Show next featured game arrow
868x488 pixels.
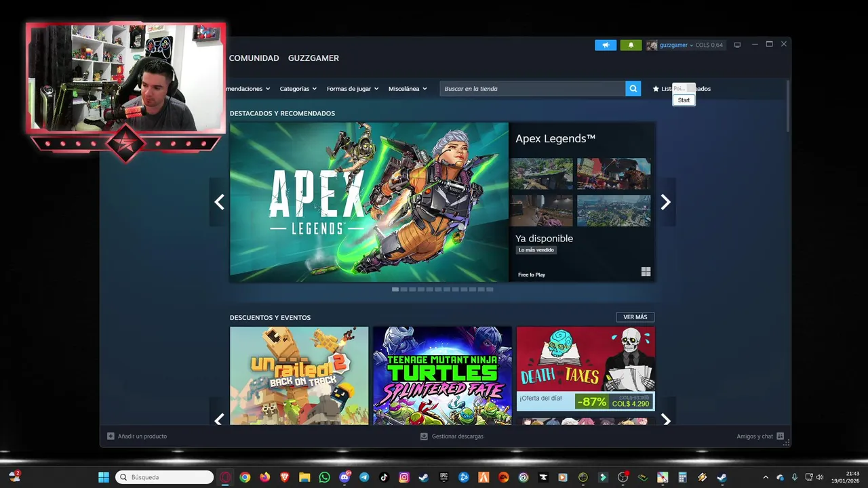[666, 202]
